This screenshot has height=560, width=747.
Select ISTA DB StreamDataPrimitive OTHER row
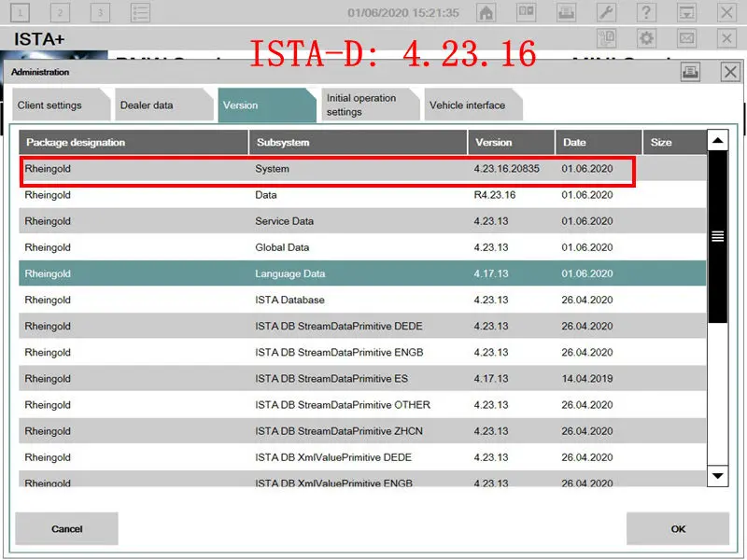[x=362, y=404]
